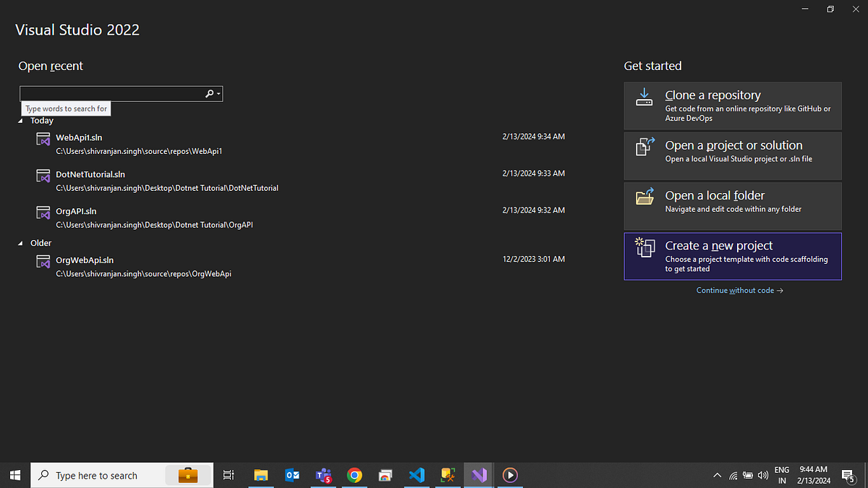Launch Visual Studio Code from the taskbar
The image size is (868, 488).
pyautogui.click(x=417, y=475)
